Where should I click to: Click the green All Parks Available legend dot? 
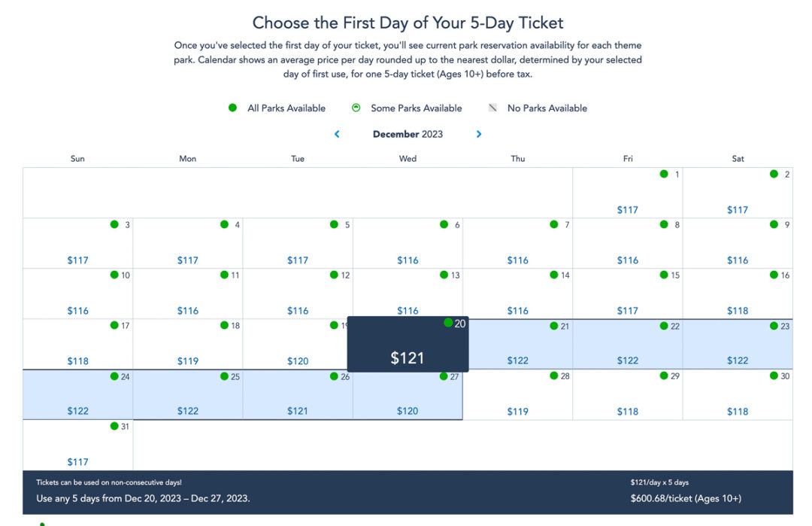click(x=232, y=108)
